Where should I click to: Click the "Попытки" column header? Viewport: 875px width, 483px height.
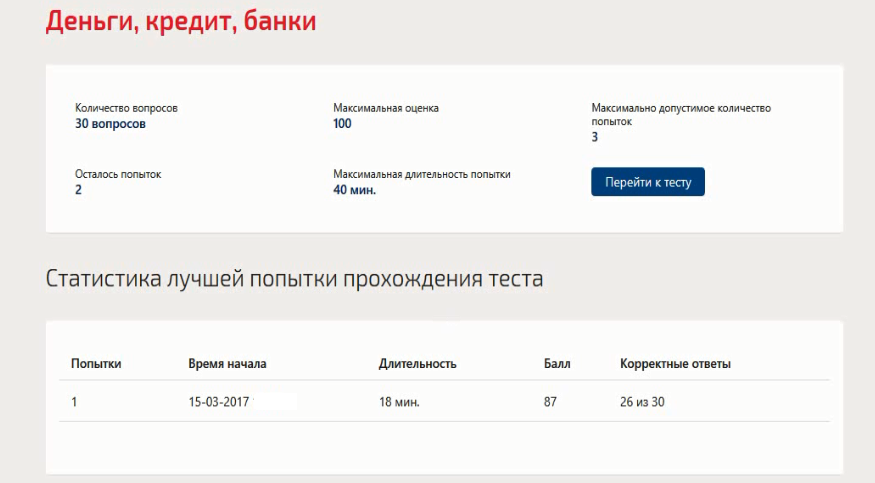[96, 364]
